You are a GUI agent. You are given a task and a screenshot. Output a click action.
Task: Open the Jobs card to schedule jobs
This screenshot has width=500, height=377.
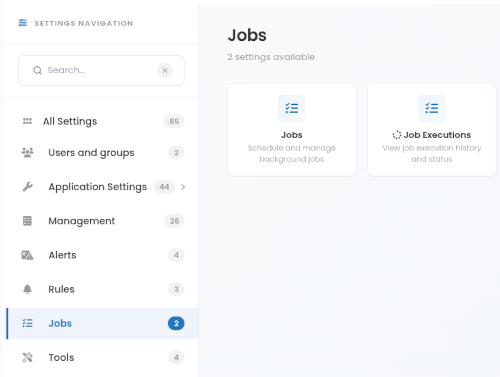click(292, 130)
